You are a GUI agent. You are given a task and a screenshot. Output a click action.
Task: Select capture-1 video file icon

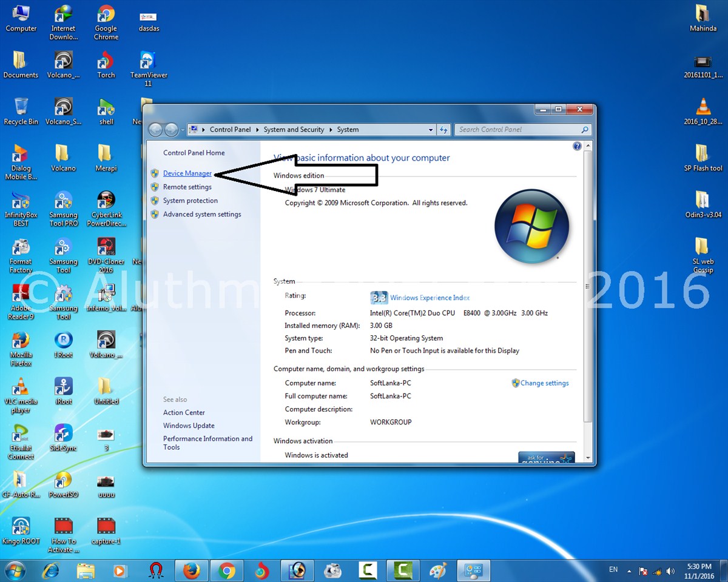tap(106, 531)
